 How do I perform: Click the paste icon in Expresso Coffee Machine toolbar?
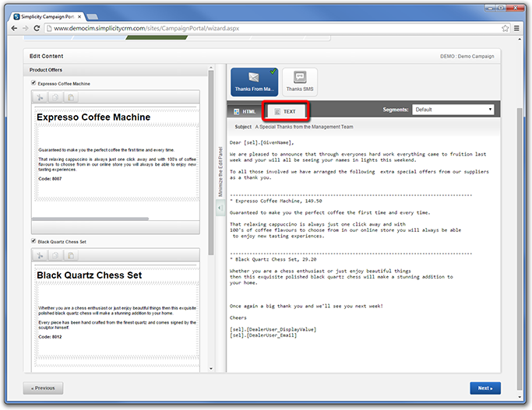point(71,97)
